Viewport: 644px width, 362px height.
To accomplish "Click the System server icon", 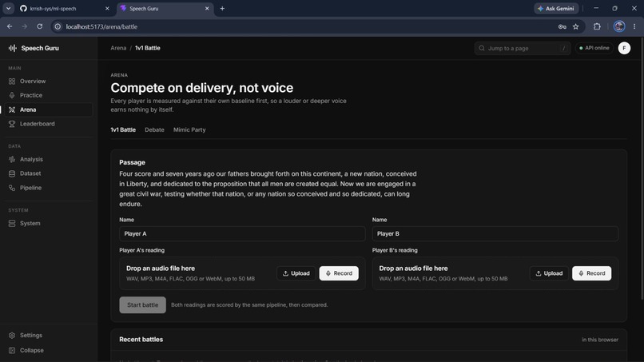I will pos(12,224).
